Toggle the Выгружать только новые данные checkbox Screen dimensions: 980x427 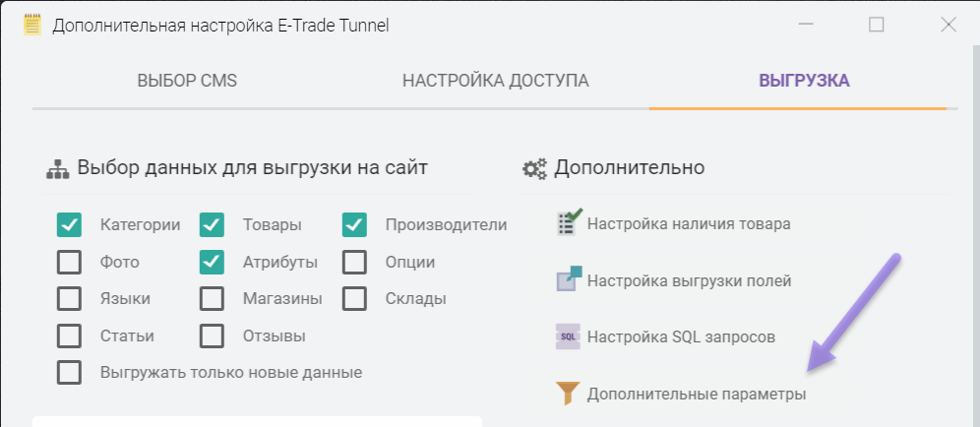pyautogui.click(x=69, y=373)
